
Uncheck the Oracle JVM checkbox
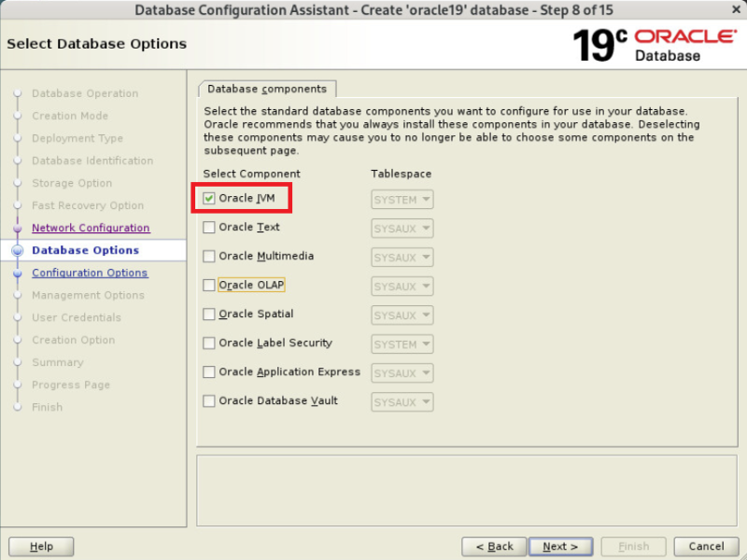click(x=208, y=198)
